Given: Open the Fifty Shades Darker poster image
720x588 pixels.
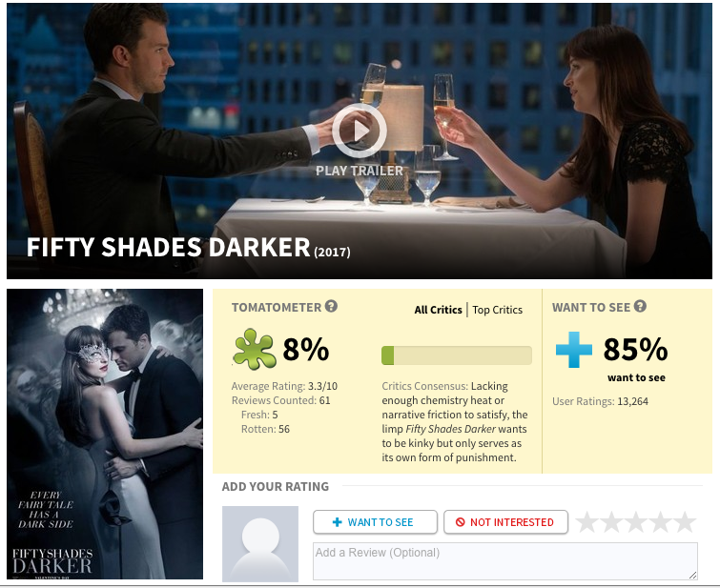Looking at the screenshot, I should (x=105, y=434).
